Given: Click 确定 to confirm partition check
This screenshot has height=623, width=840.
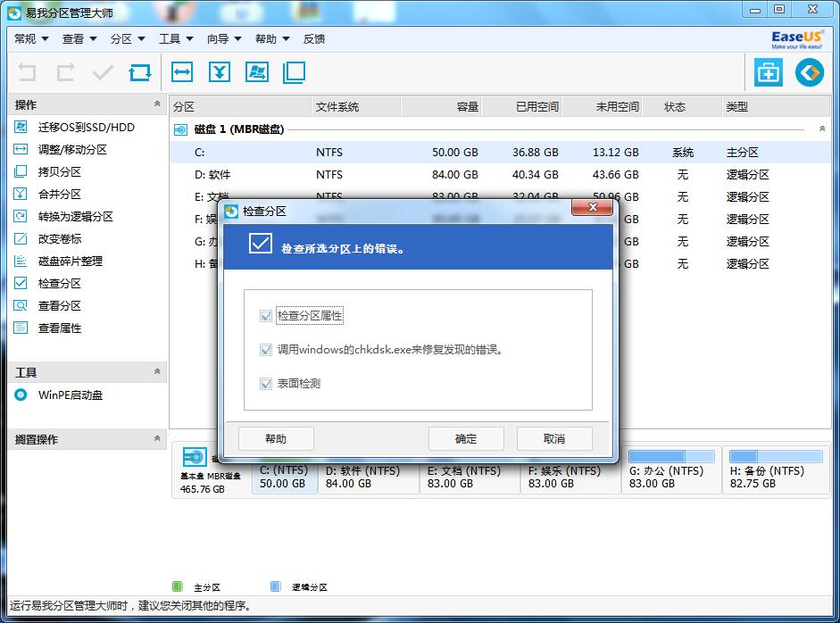Looking at the screenshot, I should click(466, 439).
